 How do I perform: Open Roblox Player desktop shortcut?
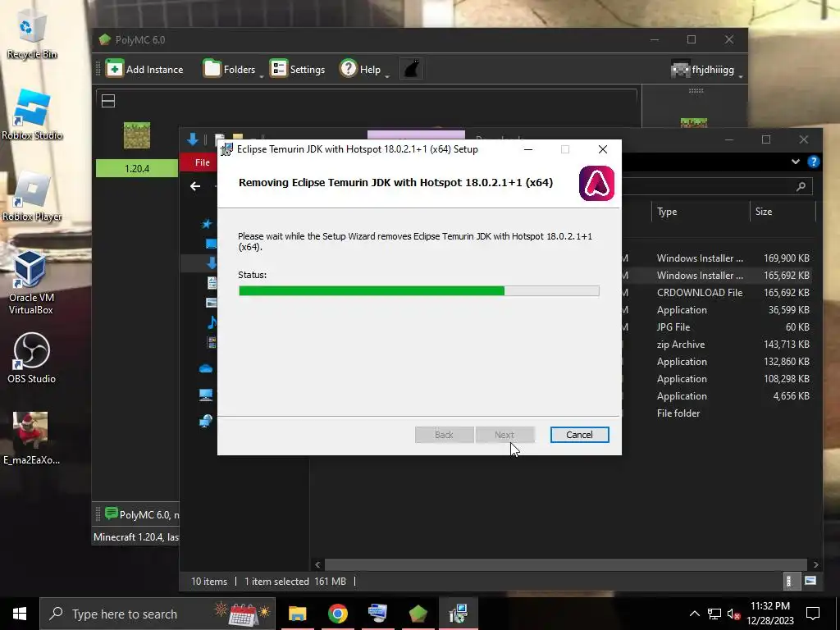(x=32, y=197)
